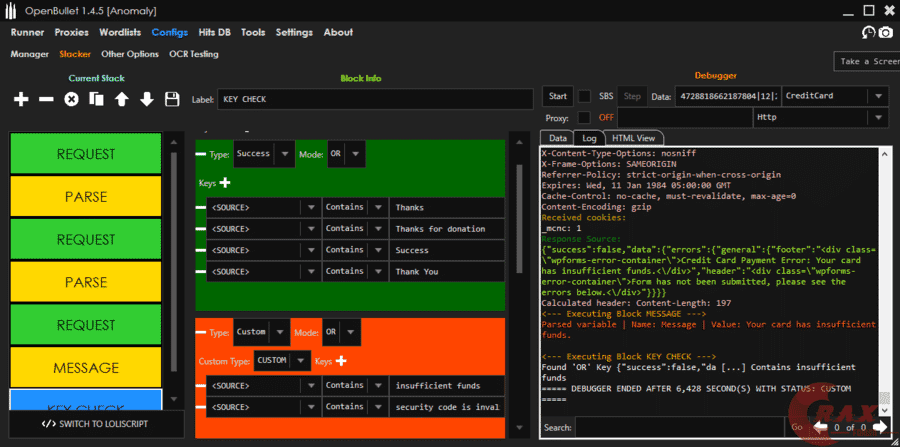
Task: Click Switch to LoliScript button
Action: pyautogui.click(x=97, y=423)
